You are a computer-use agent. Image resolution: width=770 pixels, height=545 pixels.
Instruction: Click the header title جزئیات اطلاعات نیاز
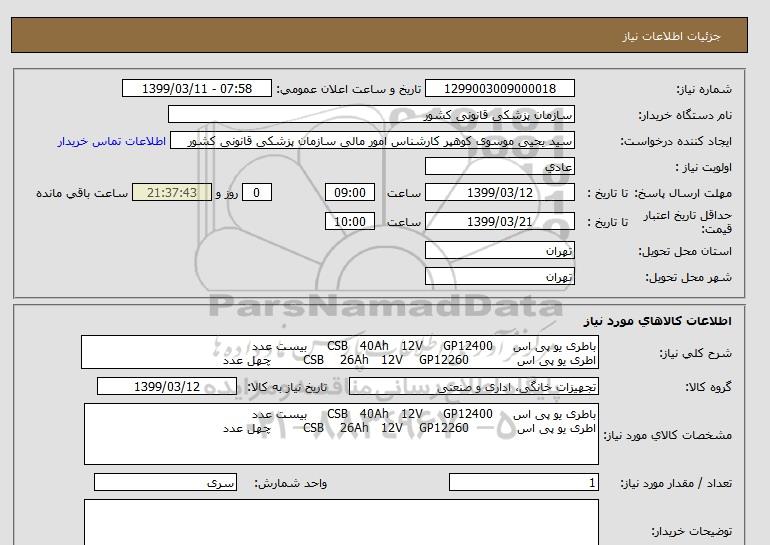671,36
